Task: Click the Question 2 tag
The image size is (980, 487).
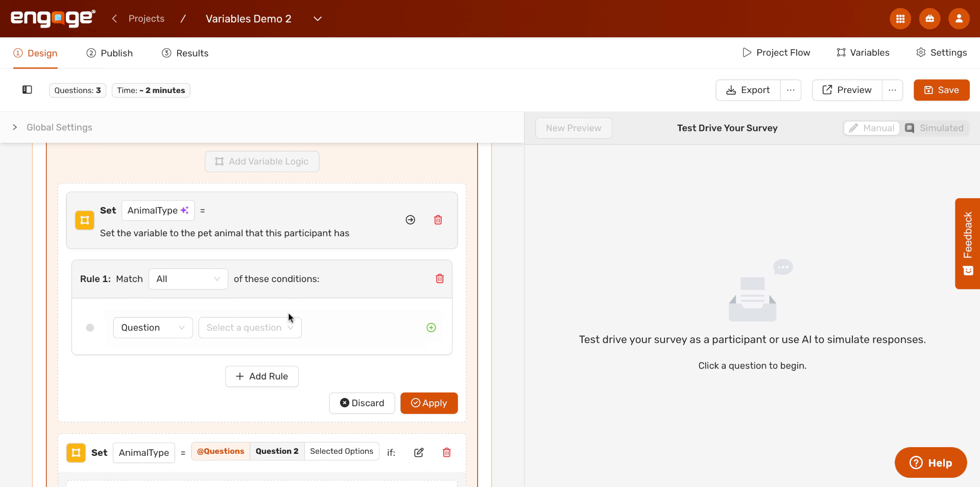Action: pyautogui.click(x=277, y=451)
